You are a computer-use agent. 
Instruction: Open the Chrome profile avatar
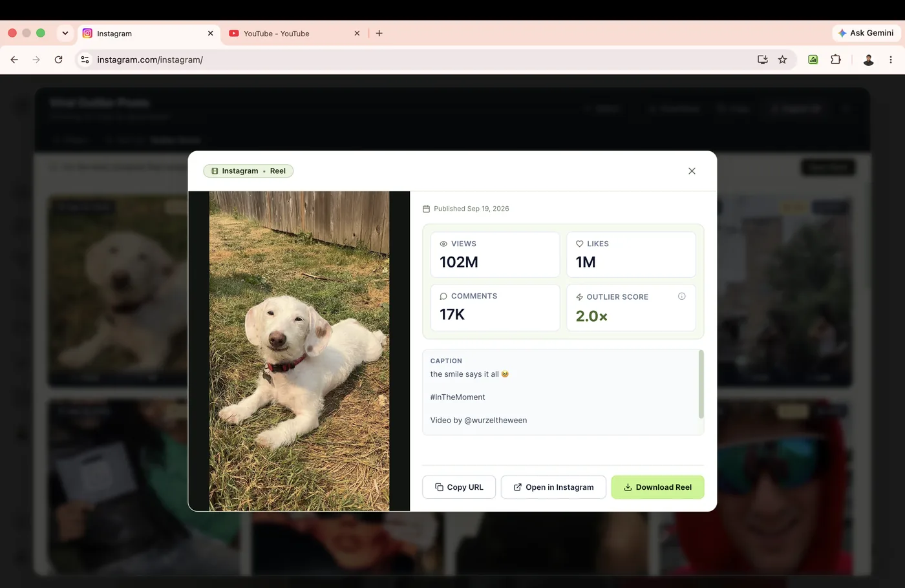pyautogui.click(x=869, y=60)
